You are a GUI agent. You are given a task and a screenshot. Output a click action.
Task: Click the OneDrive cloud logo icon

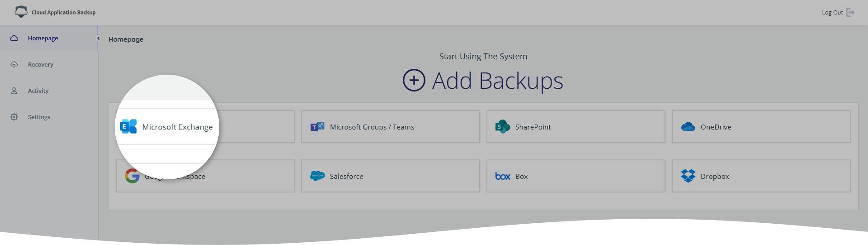tap(688, 127)
